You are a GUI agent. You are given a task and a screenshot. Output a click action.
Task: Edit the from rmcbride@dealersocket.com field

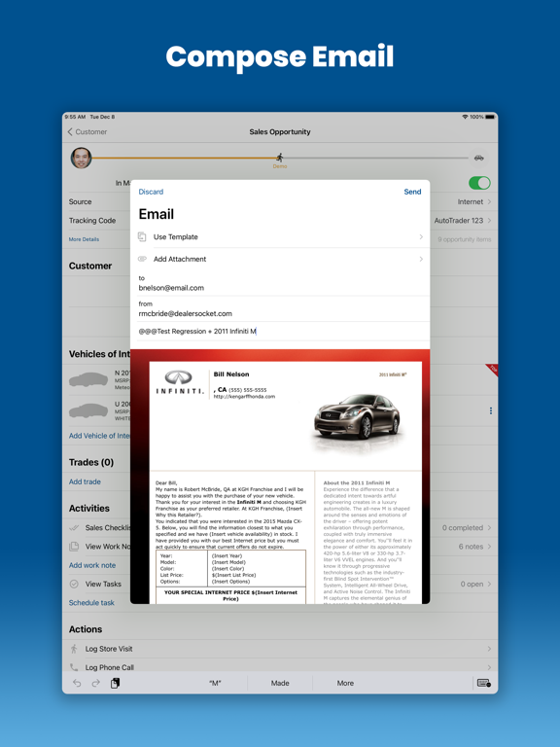280,313
